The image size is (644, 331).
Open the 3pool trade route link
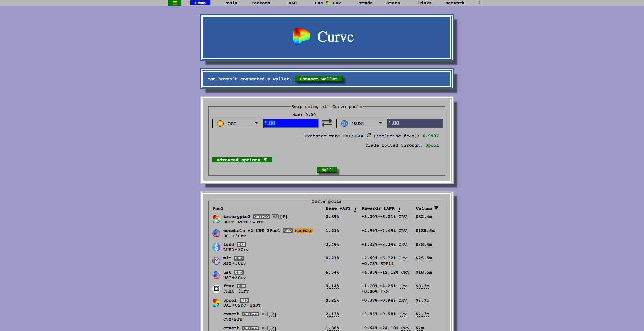tap(432, 145)
